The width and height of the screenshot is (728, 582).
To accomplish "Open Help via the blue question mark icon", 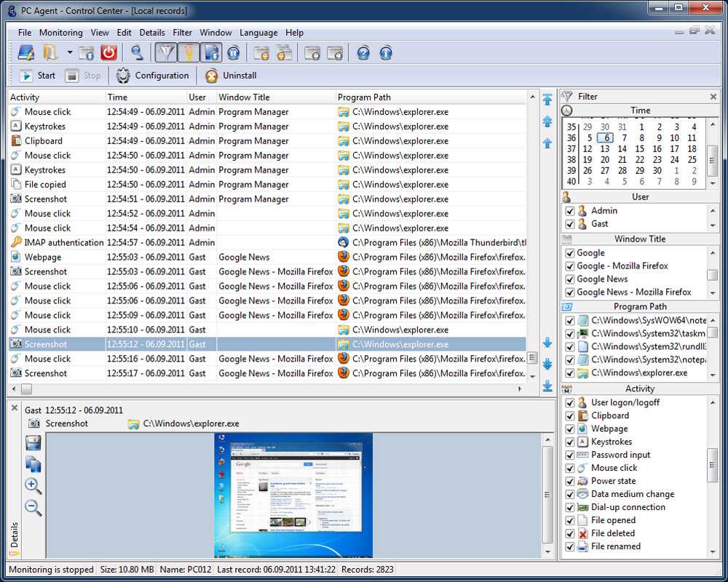I will 363,53.
